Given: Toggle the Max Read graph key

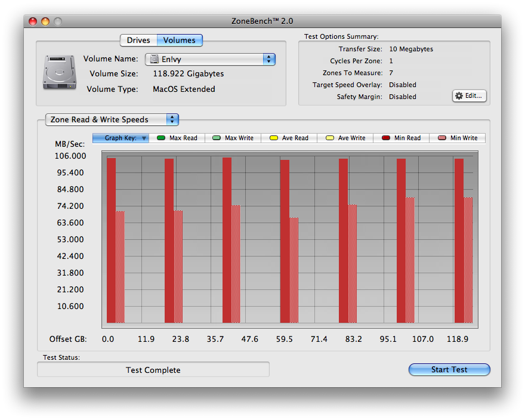Looking at the screenshot, I should click(x=177, y=138).
